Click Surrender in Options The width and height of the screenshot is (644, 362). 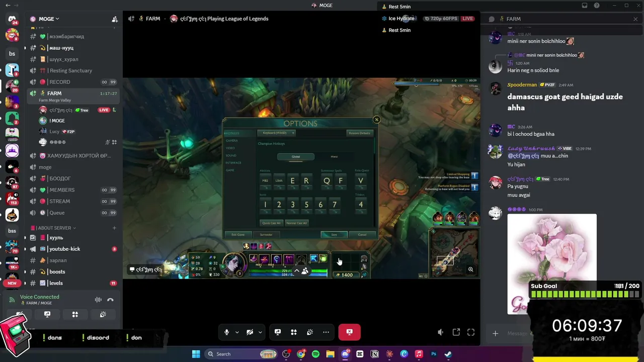(266, 235)
